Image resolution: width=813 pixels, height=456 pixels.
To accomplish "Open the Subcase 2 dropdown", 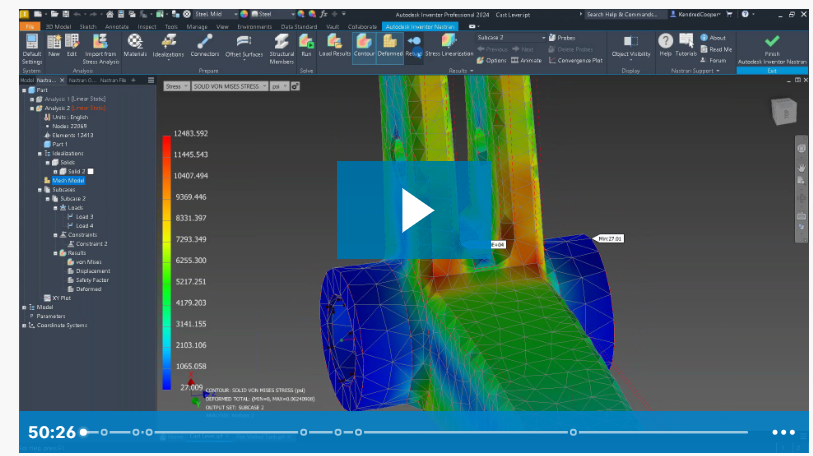I will pyautogui.click(x=511, y=38).
